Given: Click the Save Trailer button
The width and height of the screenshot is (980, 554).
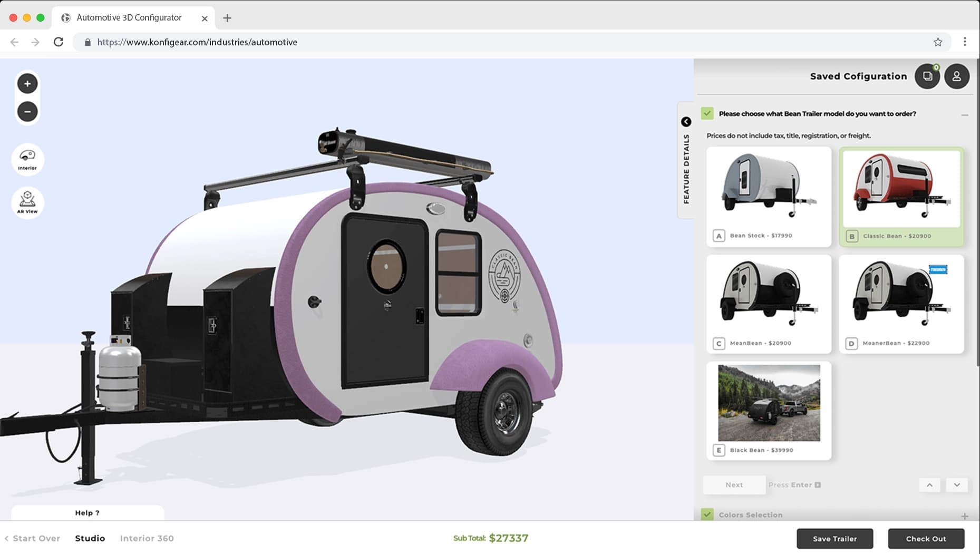Looking at the screenshot, I should [835, 539].
